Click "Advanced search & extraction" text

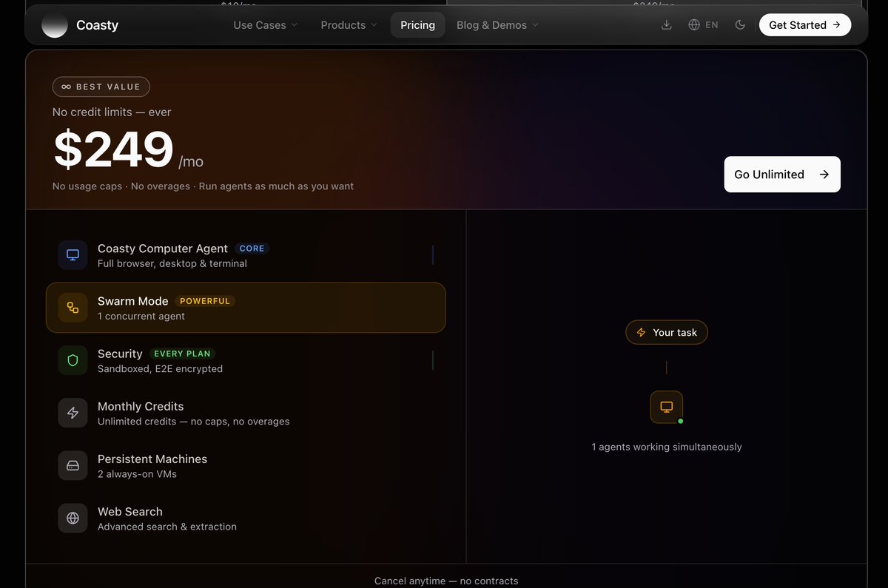click(167, 527)
